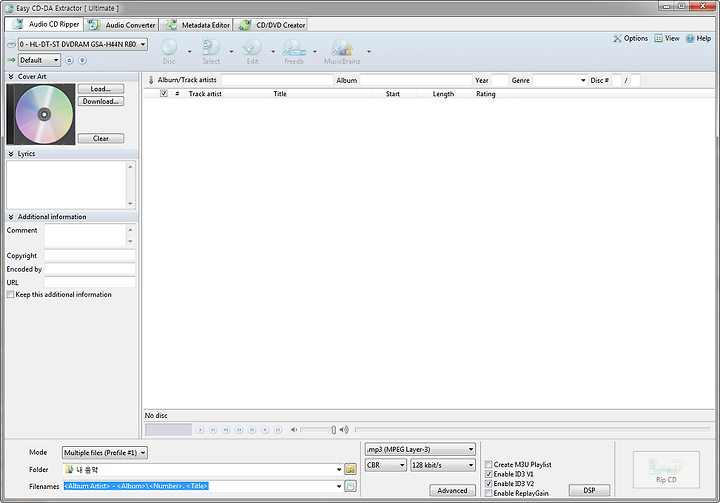Click the track seek position bar
The width and height of the screenshot is (720, 503).
(x=533, y=430)
